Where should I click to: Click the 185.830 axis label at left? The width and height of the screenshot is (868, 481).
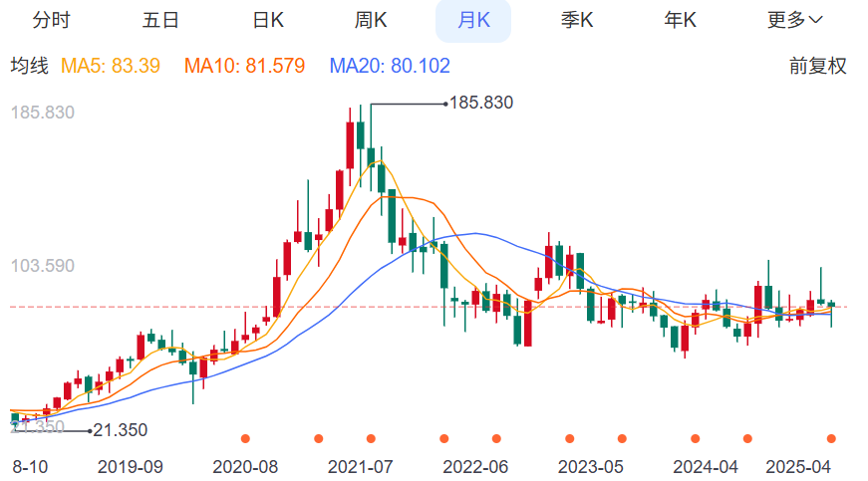[43, 113]
